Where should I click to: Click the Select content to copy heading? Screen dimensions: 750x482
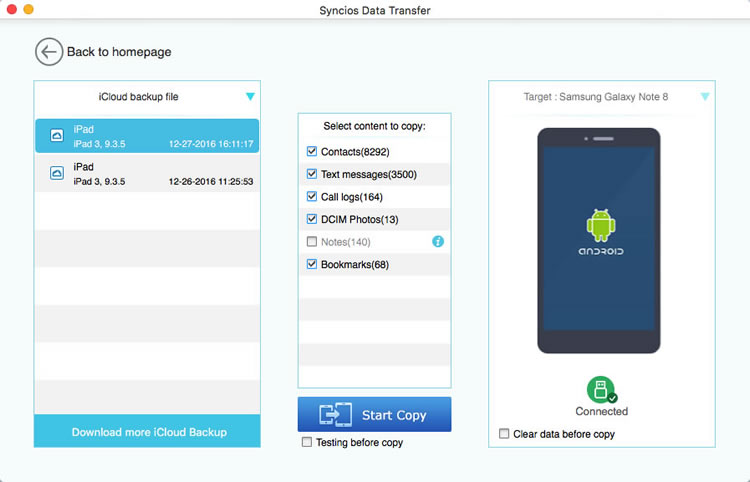[375, 126]
